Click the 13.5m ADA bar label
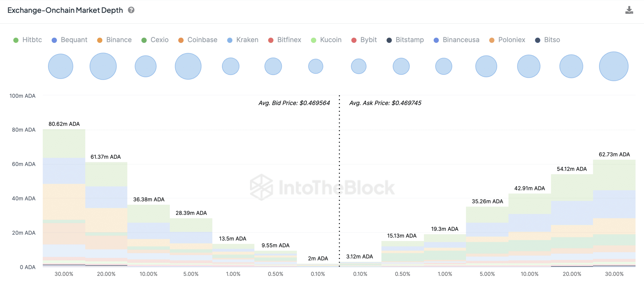 click(233, 239)
